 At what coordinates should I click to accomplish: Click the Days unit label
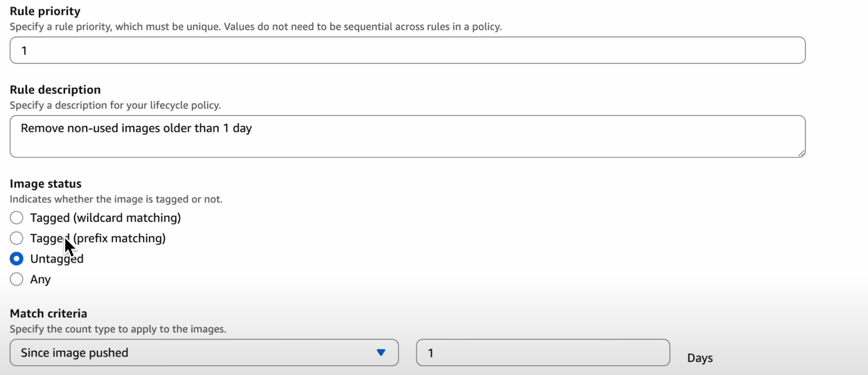pos(700,358)
